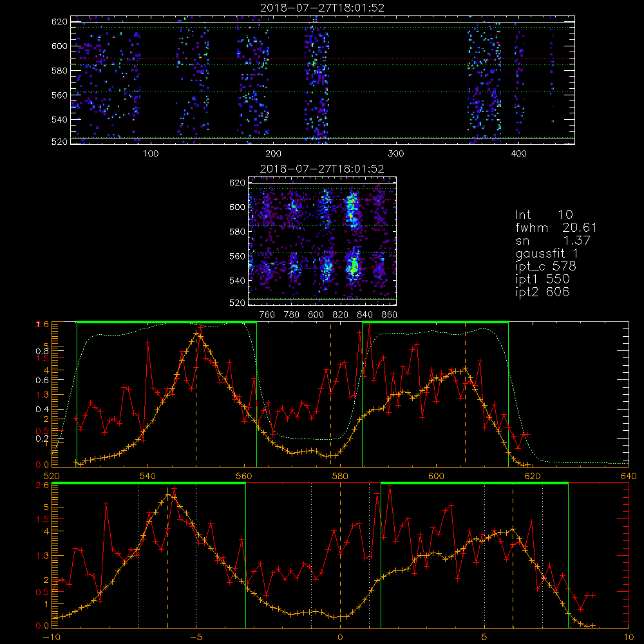
Task: Click y-axis label 600 on top spectrogram
Action: 59,46
